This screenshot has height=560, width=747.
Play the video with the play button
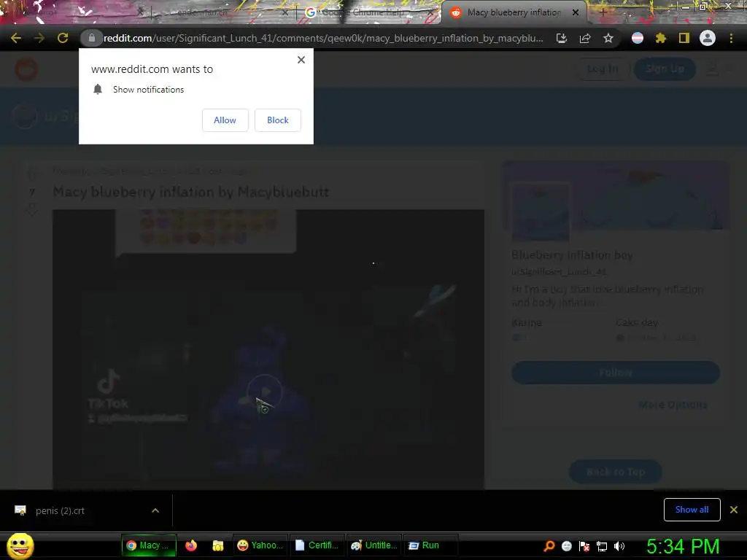(265, 392)
